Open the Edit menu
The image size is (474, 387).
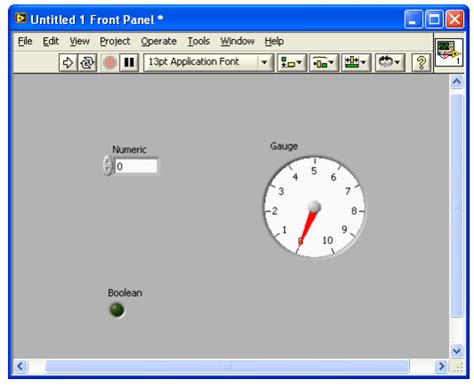tap(51, 41)
